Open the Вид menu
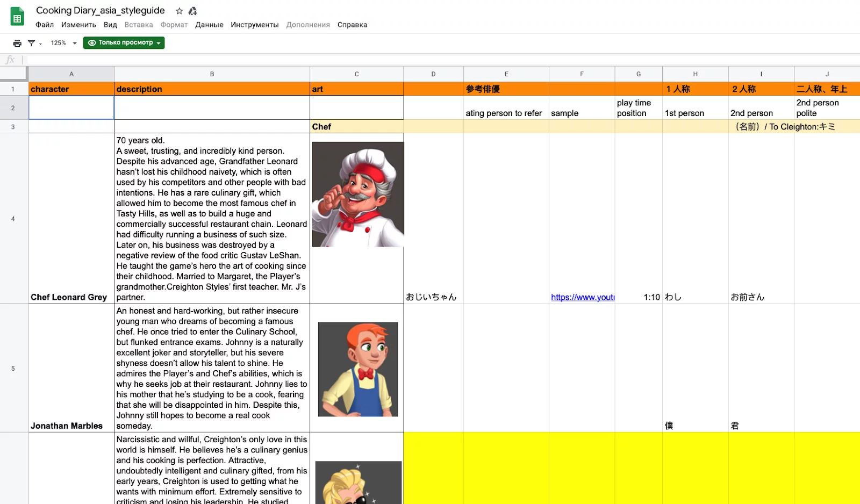 [110, 25]
